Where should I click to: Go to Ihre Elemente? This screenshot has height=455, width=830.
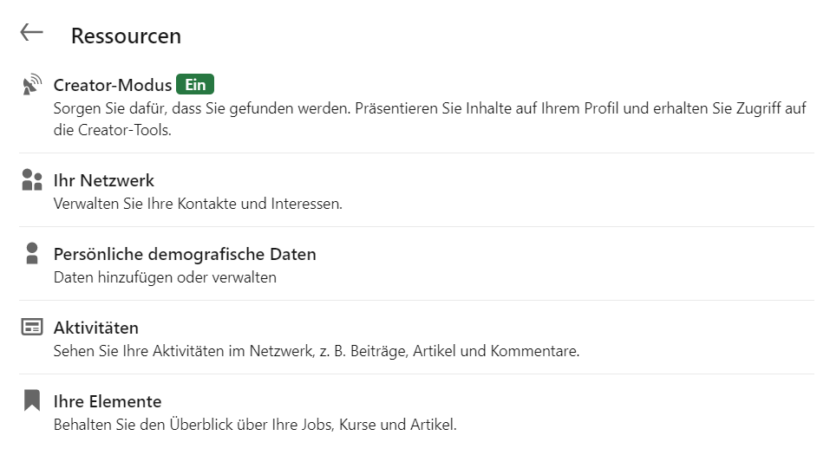click(106, 402)
